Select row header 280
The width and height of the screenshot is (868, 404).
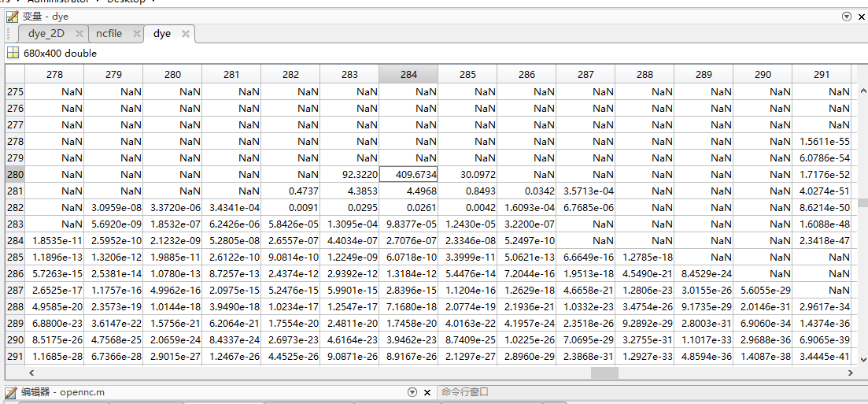15,174
